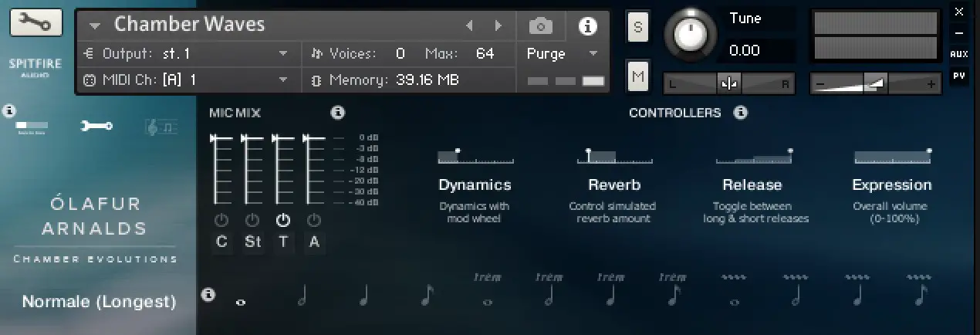Toggle the AUX button
The height and width of the screenshot is (335, 980).
(959, 55)
